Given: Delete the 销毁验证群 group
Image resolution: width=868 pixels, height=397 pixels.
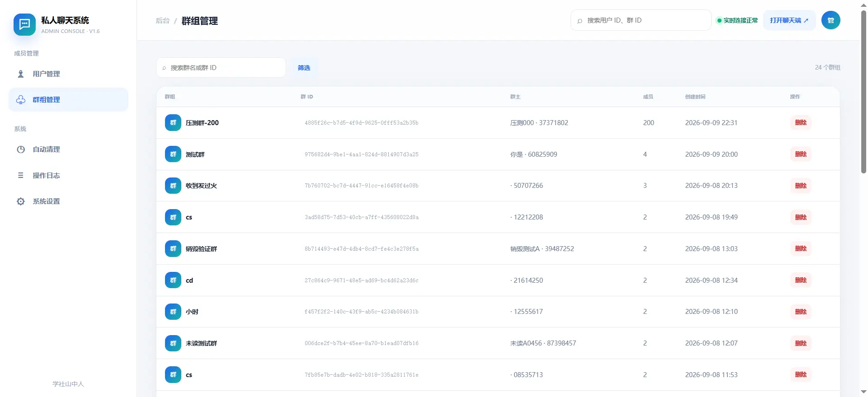Looking at the screenshot, I should [x=801, y=249].
